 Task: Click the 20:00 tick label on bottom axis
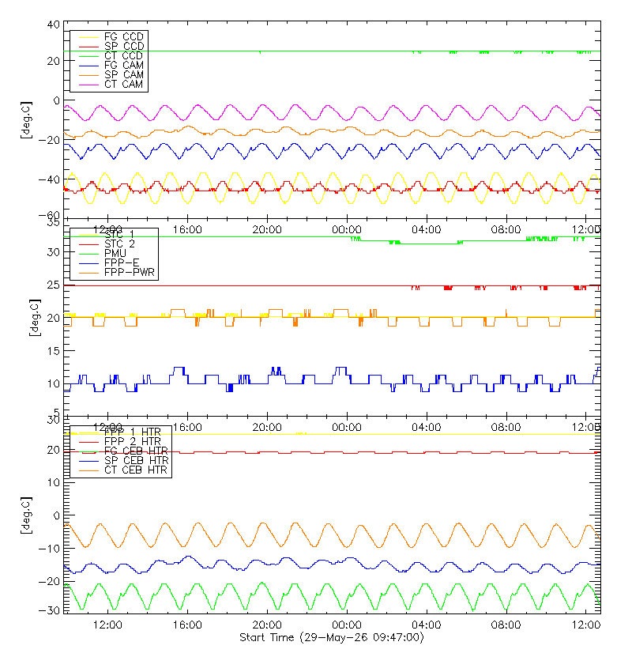(x=267, y=625)
